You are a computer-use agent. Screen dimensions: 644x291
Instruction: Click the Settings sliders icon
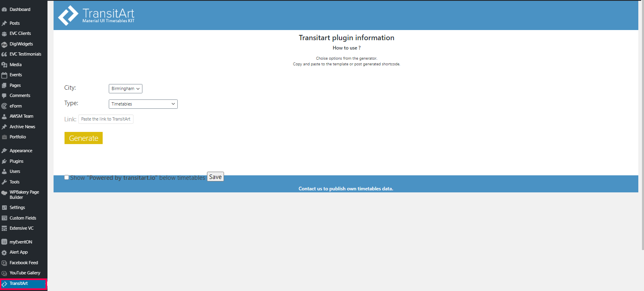4,208
